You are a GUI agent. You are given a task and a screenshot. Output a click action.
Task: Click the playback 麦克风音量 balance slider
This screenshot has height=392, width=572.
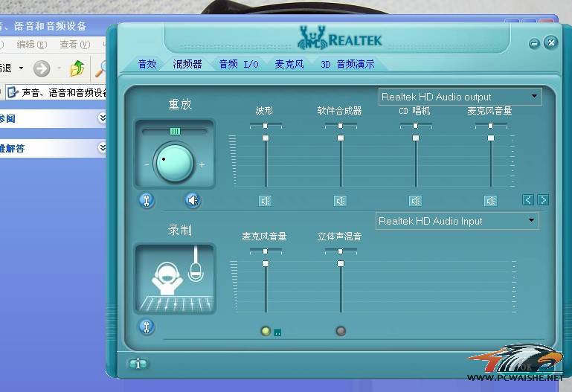(x=491, y=126)
